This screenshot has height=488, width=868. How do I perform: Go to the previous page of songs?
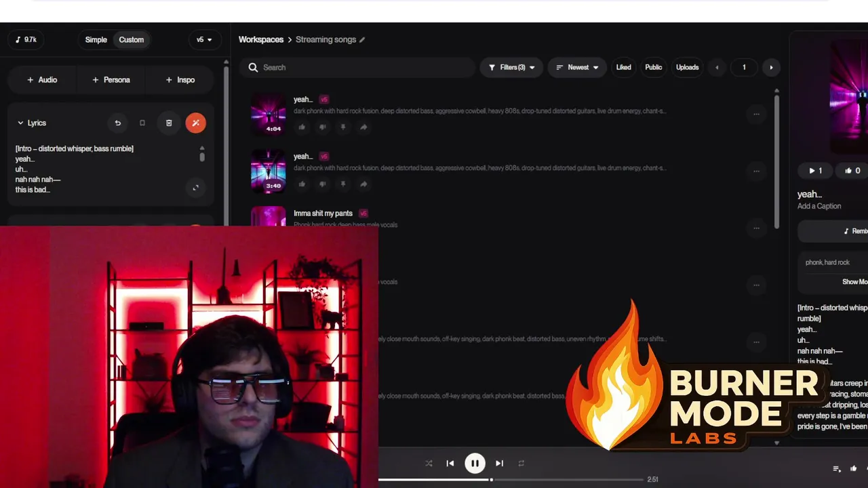(x=717, y=67)
